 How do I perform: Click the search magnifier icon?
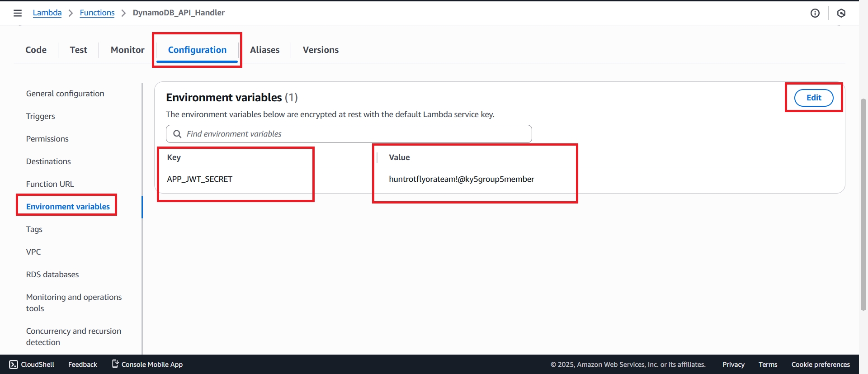point(177,134)
